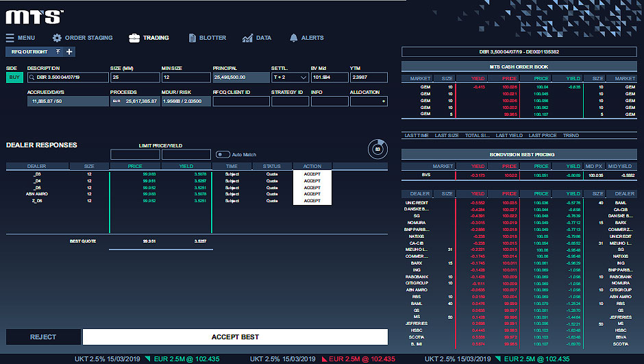Click the ACCEPT BEST button

click(x=236, y=337)
